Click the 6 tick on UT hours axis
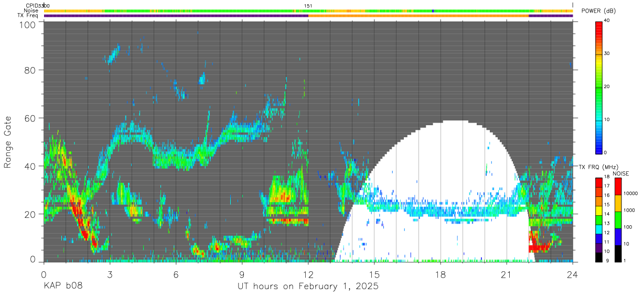The image size is (644, 297). [x=176, y=274]
